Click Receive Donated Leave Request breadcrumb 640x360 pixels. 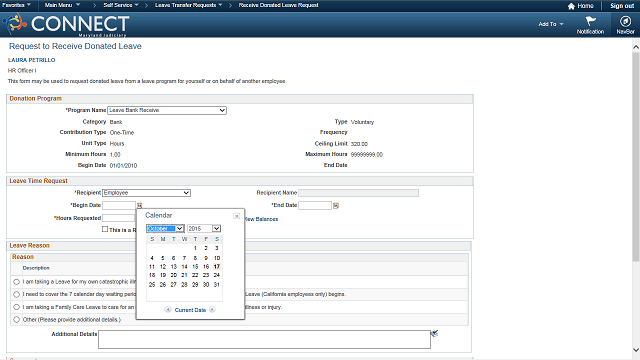coord(278,5)
